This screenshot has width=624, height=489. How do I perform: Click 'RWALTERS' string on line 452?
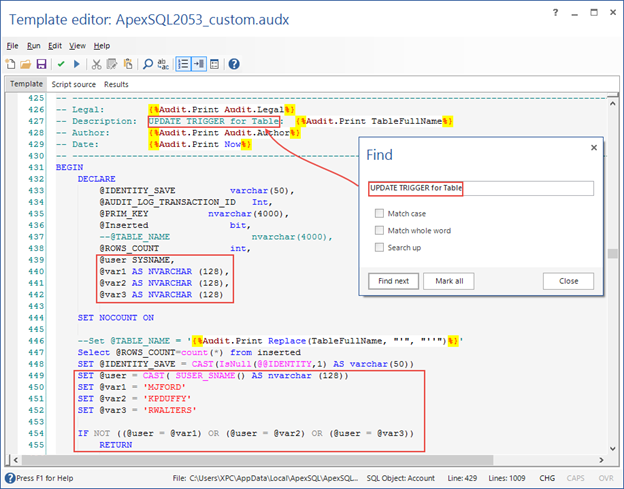point(170,410)
